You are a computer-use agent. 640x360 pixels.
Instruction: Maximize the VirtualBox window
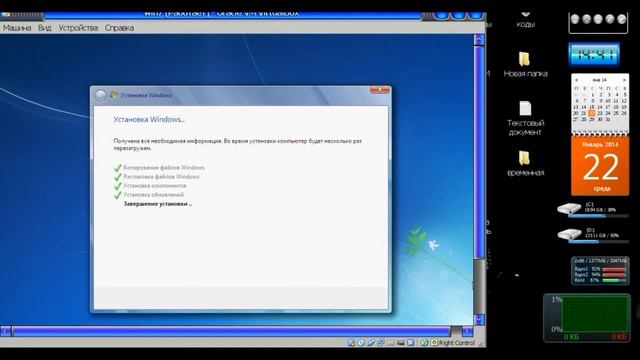pyautogui.click(x=459, y=16)
